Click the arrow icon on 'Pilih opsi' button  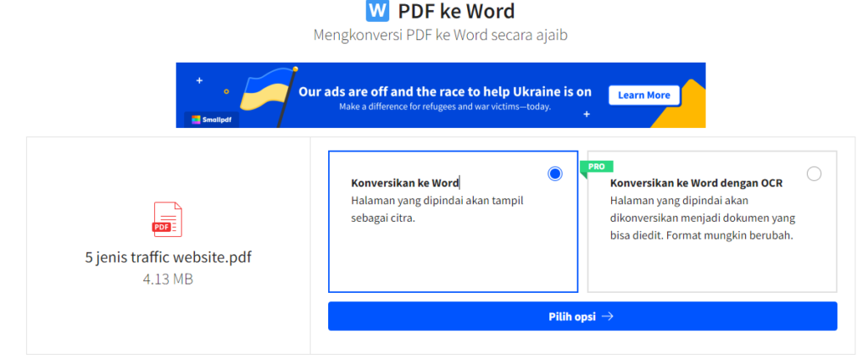point(607,317)
